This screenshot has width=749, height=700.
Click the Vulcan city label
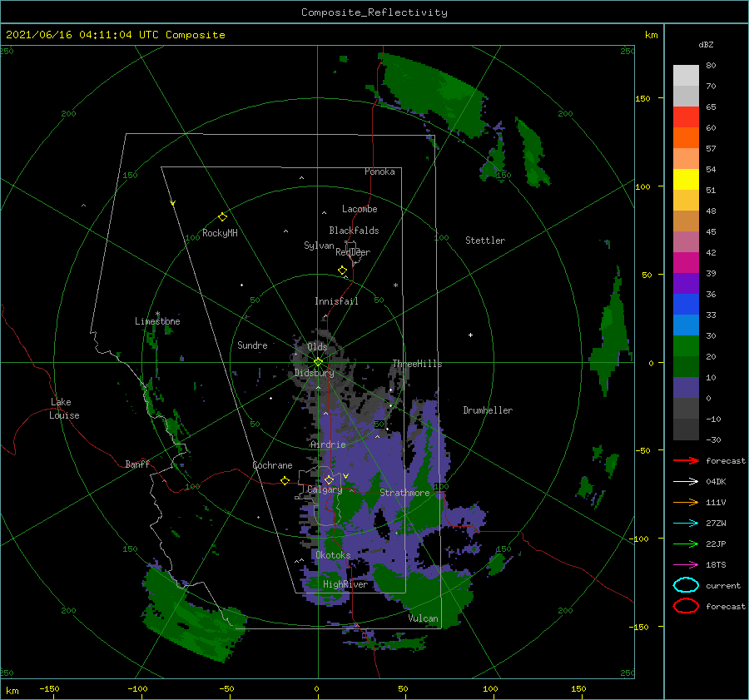[x=423, y=618]
